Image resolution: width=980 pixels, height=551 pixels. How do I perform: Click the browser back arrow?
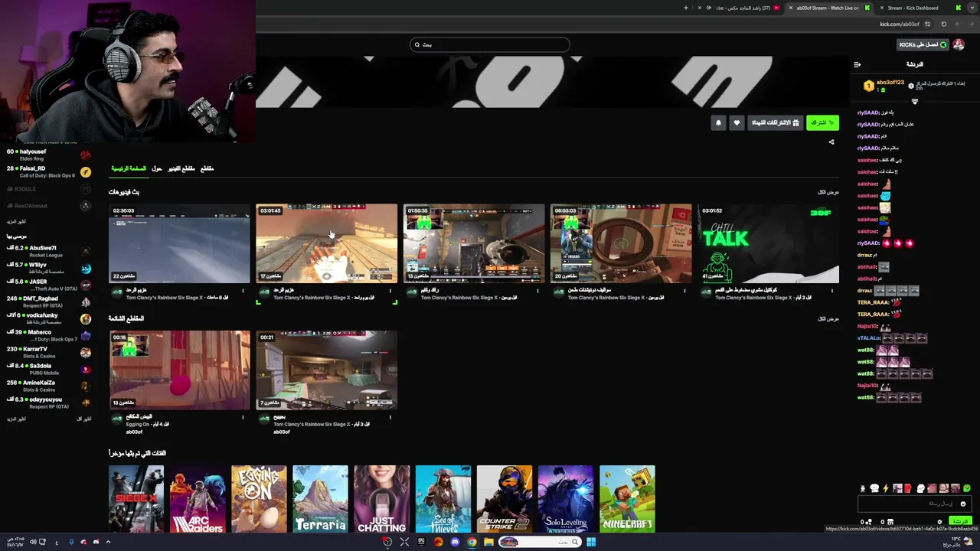tap(971, 24)
